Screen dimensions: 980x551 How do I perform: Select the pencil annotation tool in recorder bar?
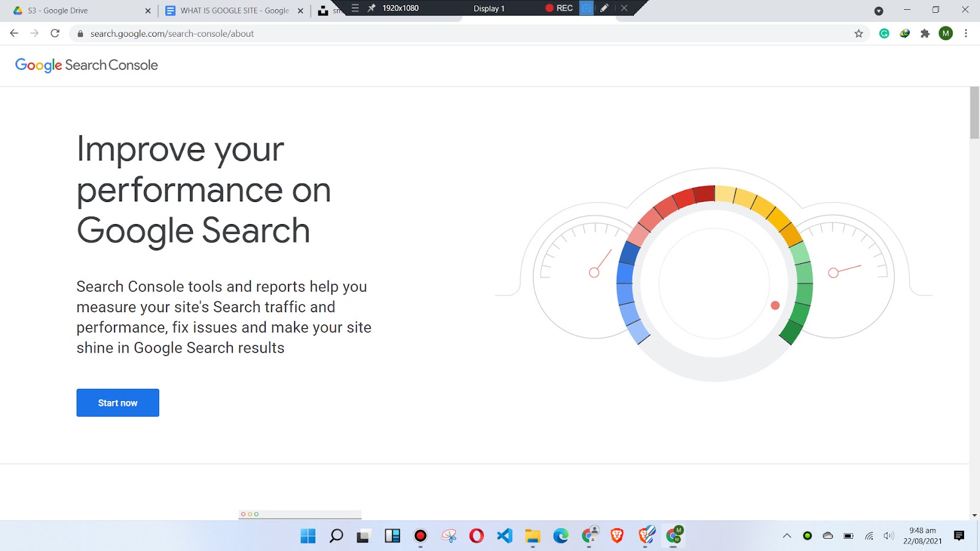[605, 8]
